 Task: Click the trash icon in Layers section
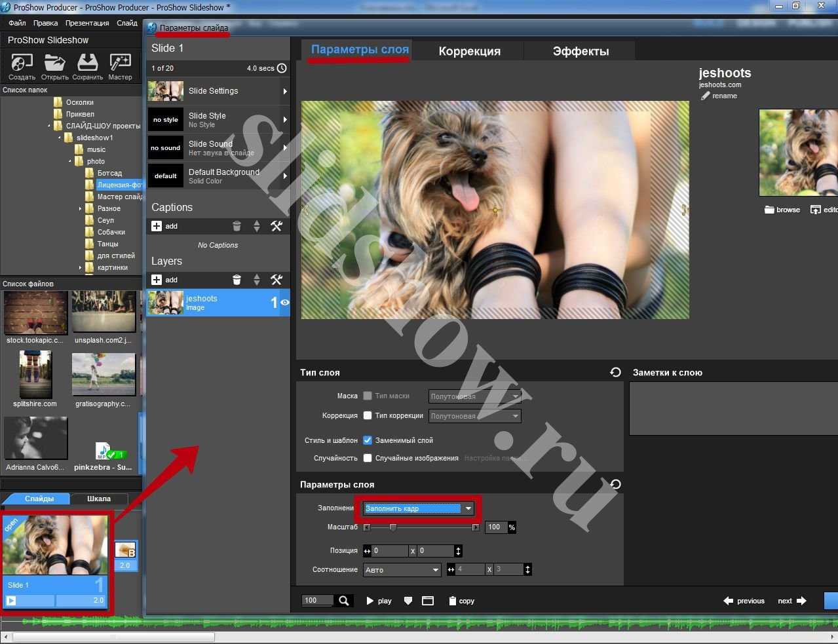pos(237,280)
